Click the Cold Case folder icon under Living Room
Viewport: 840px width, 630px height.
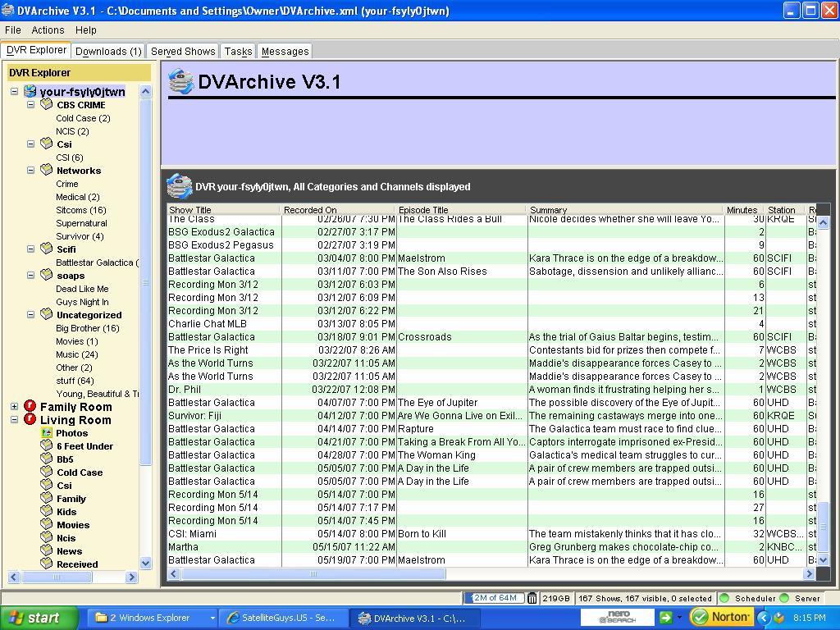pos(47,472)
